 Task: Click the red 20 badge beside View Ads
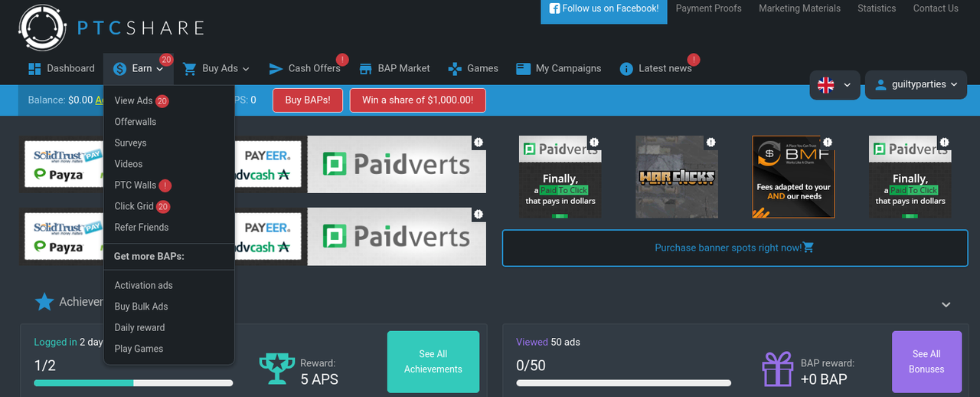(x=162, y=100)
